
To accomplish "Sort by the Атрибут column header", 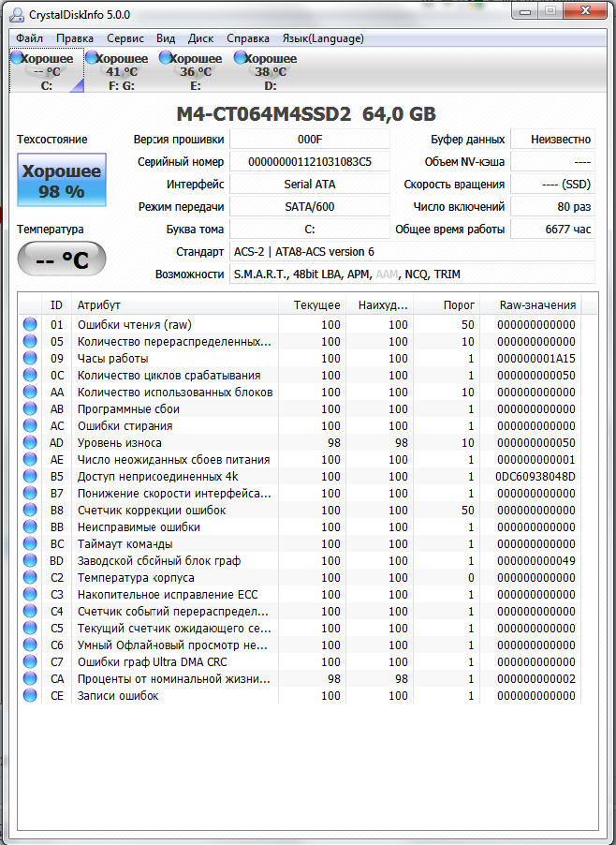I will 175,305.
